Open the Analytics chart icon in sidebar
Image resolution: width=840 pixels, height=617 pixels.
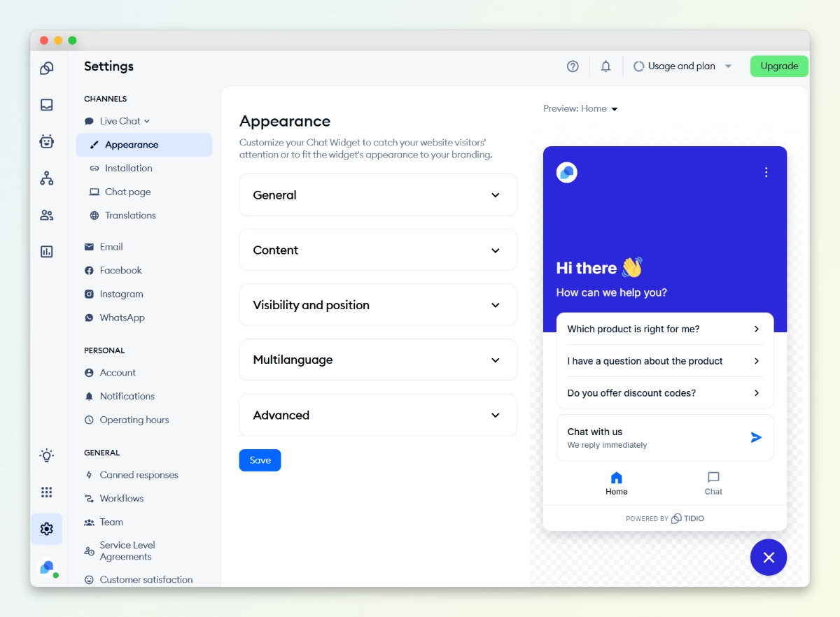coord(47,252)
